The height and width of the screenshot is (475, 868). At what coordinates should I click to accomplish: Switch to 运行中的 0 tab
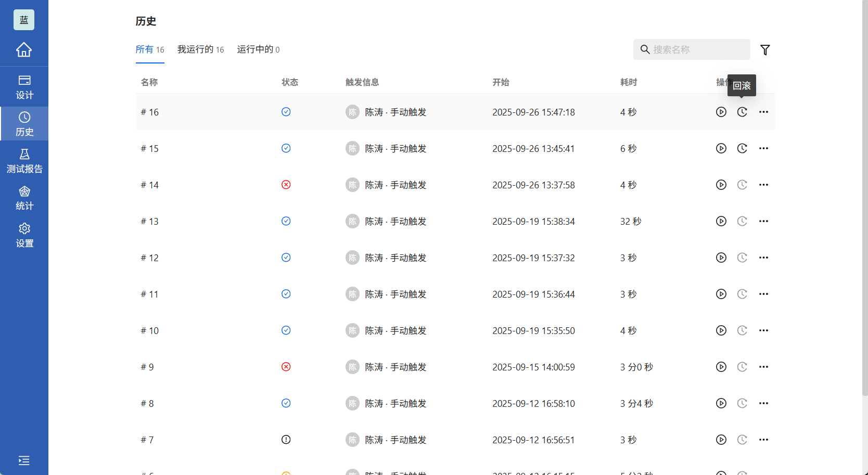pos(259,49)
